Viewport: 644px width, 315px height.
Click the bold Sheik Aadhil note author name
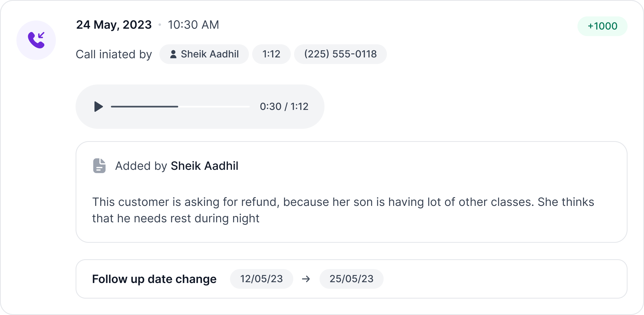(x=204, y=166)
